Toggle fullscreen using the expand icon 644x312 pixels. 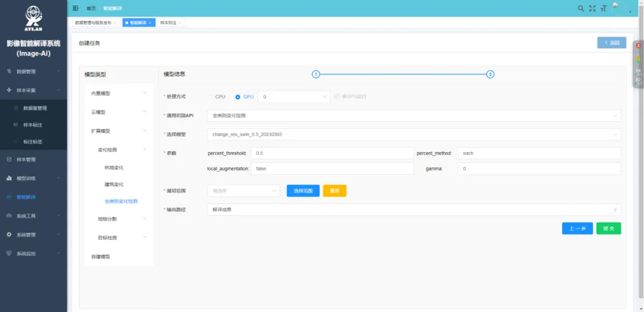(x=592, y=8)
